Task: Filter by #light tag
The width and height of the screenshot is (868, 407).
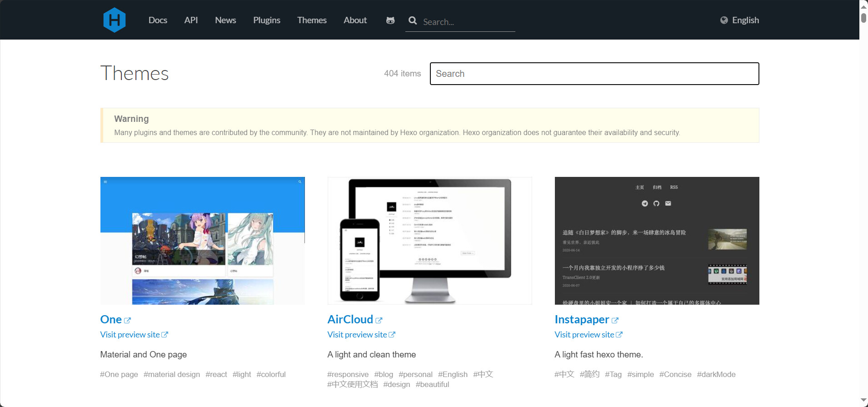Action: (x=242, y=374)
